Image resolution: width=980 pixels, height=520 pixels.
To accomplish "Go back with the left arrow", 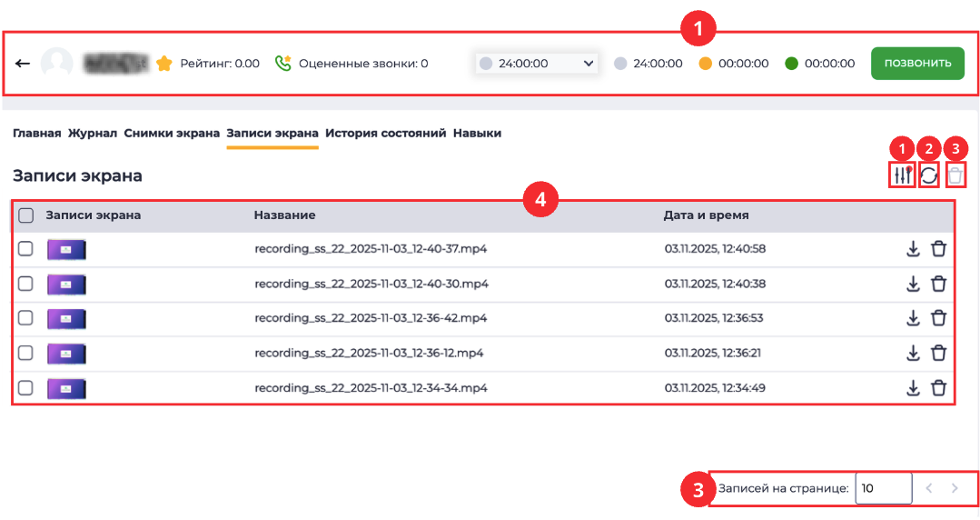I will 23,64.
